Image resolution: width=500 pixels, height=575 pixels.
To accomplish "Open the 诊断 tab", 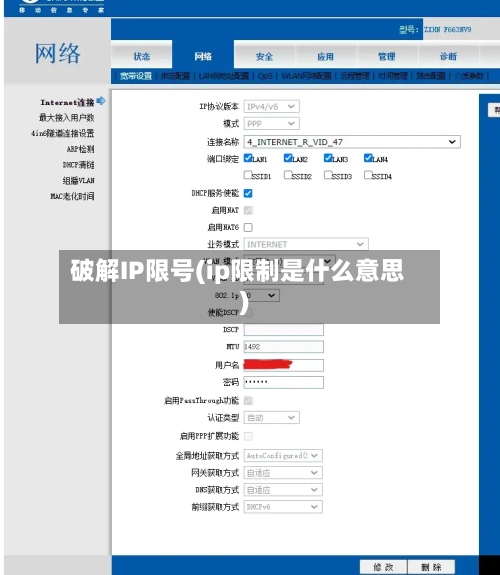I will (448, 56).
